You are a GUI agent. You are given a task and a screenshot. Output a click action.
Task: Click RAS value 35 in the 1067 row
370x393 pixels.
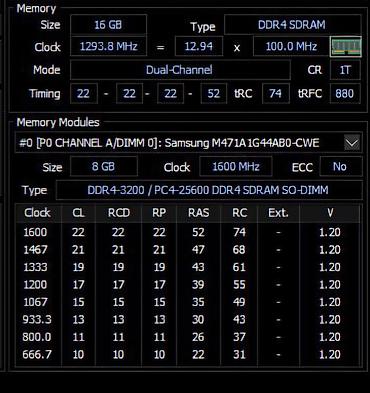tap(198, 302)
